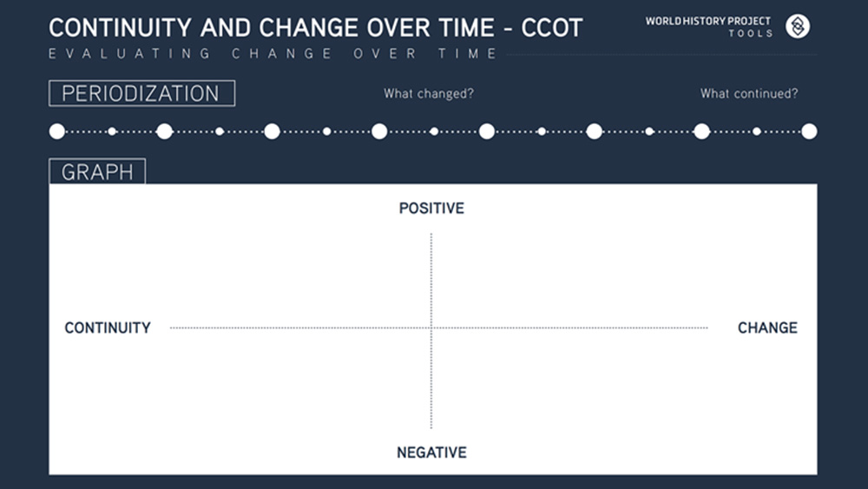Click the NEGATIVE axis label
The width and height of the screenshot is (868, 489).
click(x=431, y=453)
